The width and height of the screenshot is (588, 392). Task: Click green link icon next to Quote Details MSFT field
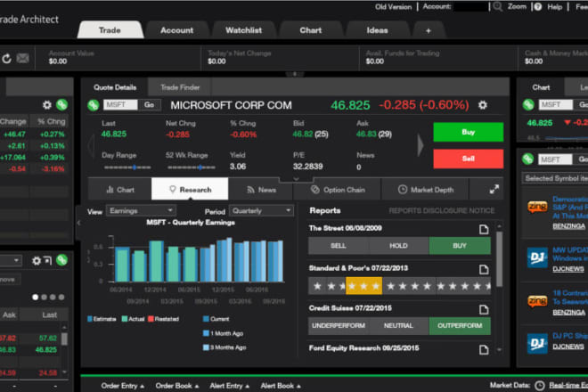pyautogui.click(x=93, y=105)
